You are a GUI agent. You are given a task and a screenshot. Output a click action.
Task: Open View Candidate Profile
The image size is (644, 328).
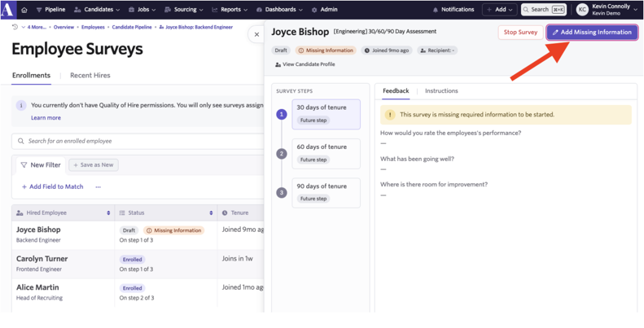[305, 64]
